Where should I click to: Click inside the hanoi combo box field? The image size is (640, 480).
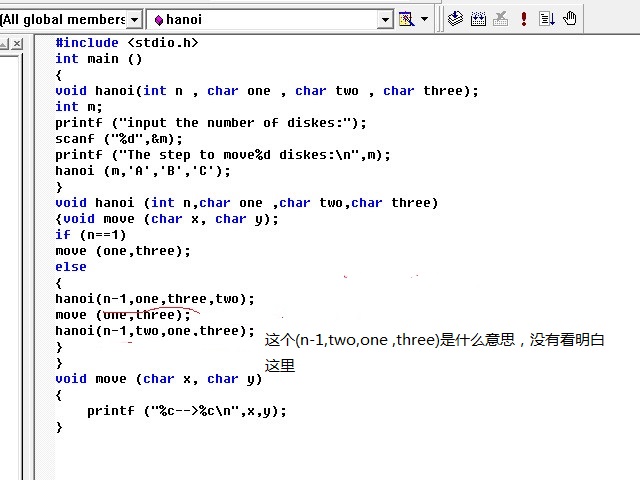[260, 19]
